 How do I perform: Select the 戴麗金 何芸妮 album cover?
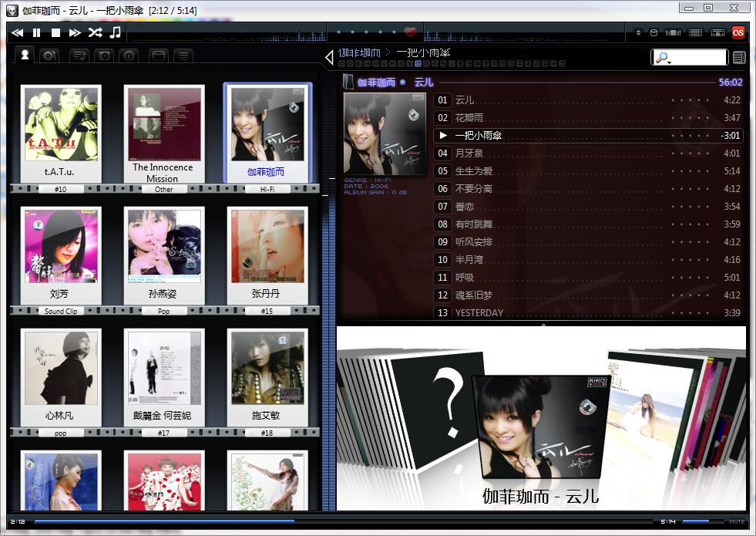164,368
